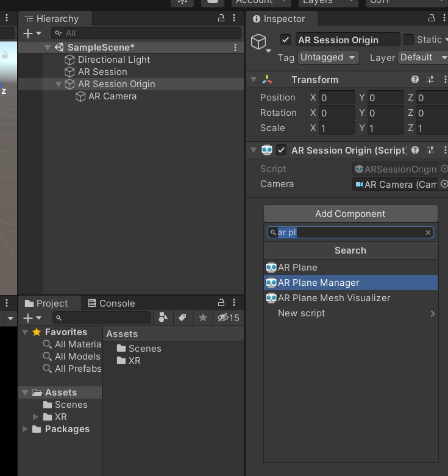
Task: Collapse AR Session Origin script component
Action: click(254, 151)
